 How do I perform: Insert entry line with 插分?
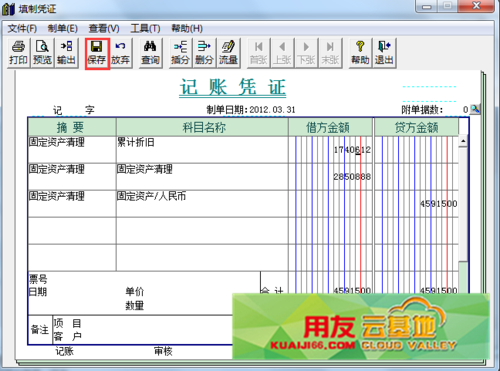(180, 53)
